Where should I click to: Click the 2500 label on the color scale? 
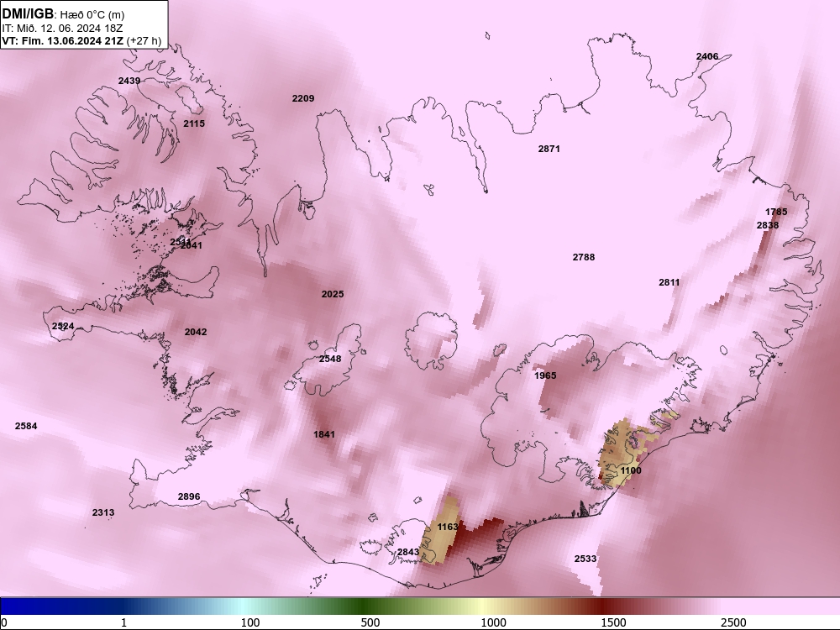(x=733, y=622)
